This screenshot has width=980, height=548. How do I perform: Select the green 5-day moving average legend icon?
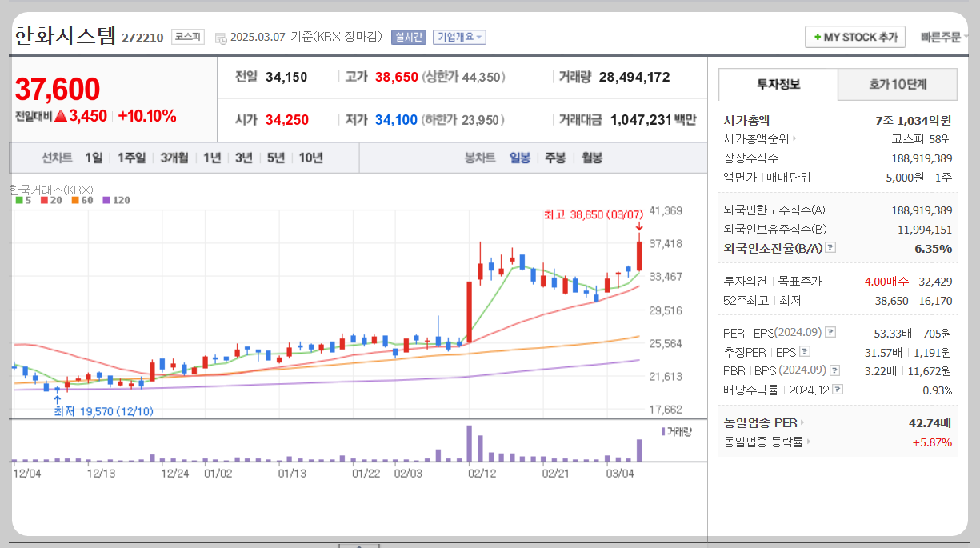[20, 200]
